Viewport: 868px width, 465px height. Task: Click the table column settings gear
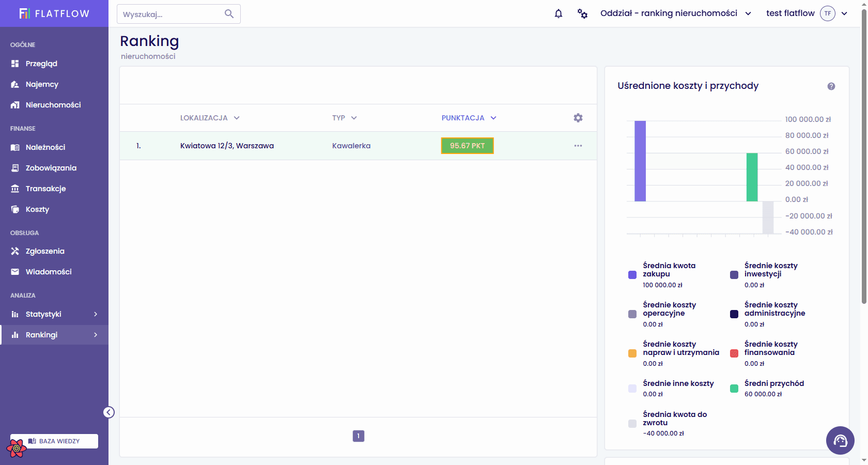pos(578,118)
